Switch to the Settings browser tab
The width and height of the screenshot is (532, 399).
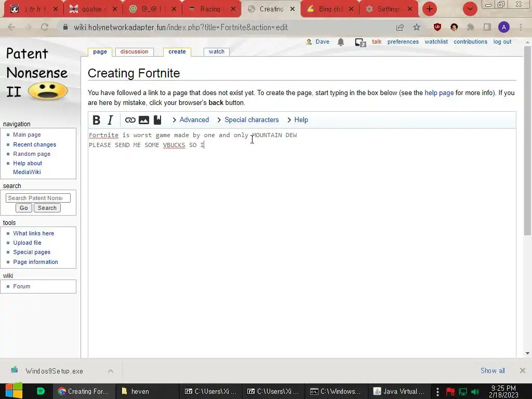coord(389,9)
